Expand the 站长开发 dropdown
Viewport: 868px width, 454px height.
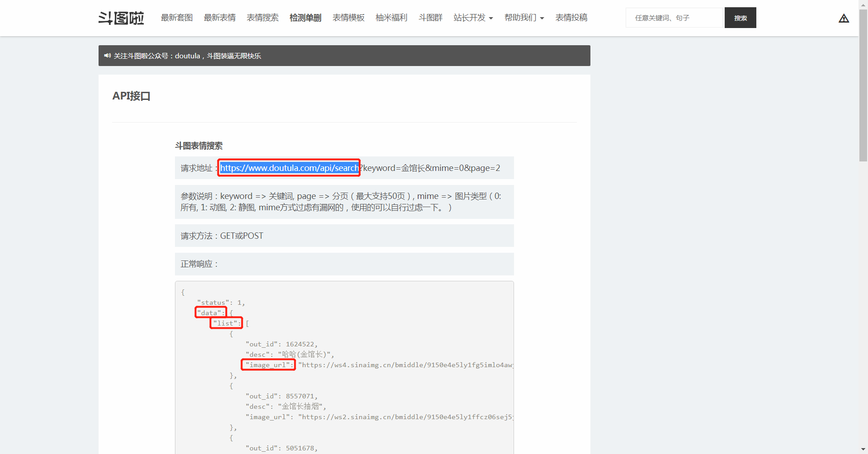pos(473,18)
